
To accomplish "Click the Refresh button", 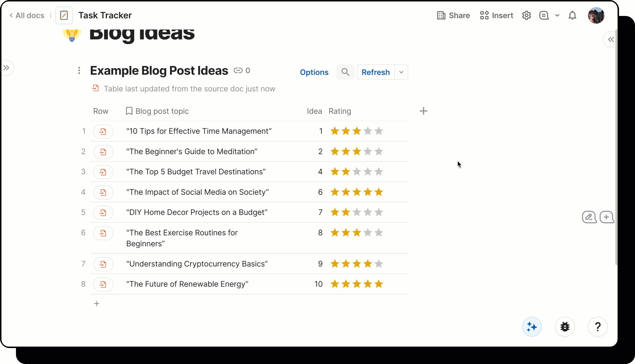I will (x=376, y=72).
